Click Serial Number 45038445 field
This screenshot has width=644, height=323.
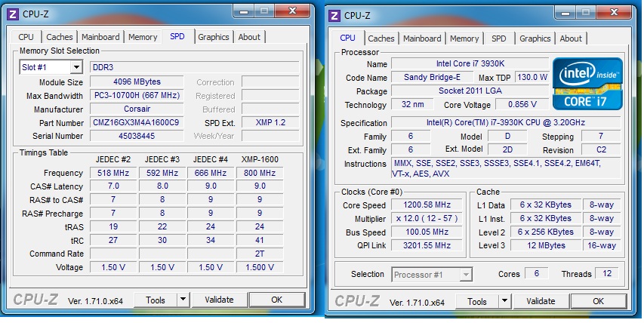(x=137, y=135)
